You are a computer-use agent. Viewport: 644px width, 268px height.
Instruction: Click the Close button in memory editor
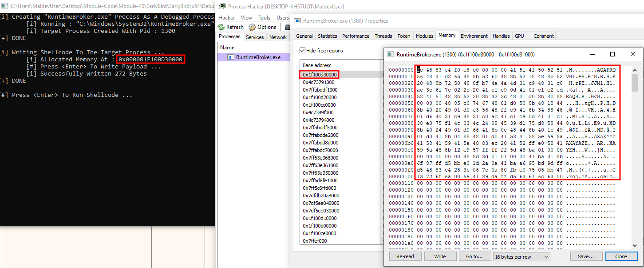coord(621,256)
